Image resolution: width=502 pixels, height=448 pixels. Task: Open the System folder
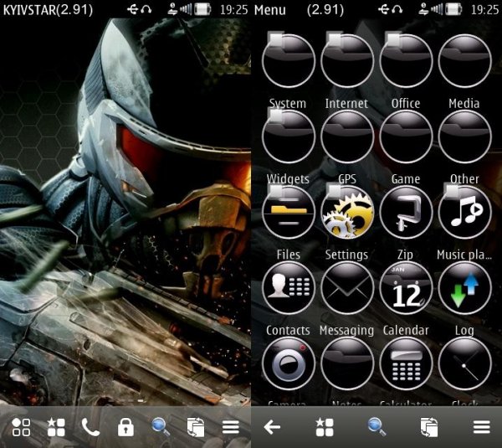click(x=288, y=61)
